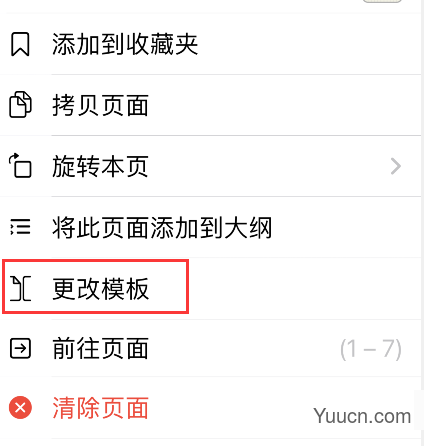Click the copy pages icon beside 拷贝页面
Screen dimensions: 424x446
[20, 105]
